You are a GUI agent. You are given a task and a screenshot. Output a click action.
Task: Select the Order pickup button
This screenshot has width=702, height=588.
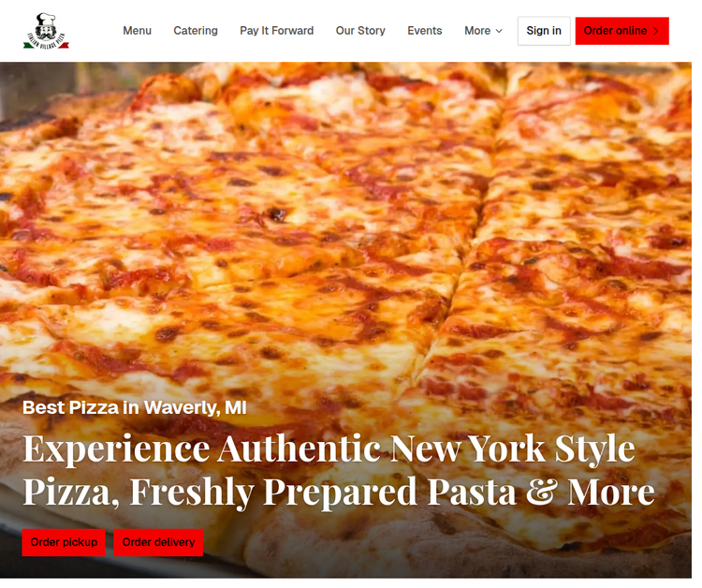click(64, 542)
